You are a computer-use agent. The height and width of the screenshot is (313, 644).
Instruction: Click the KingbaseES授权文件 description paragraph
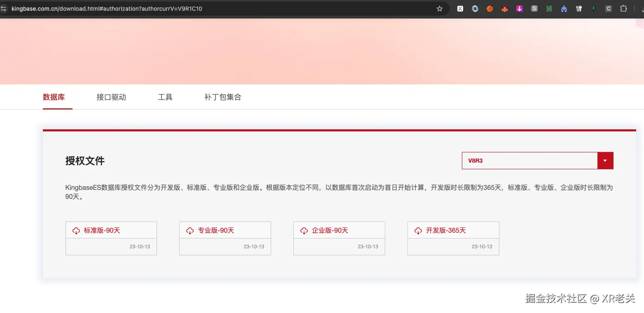[339, 192]
